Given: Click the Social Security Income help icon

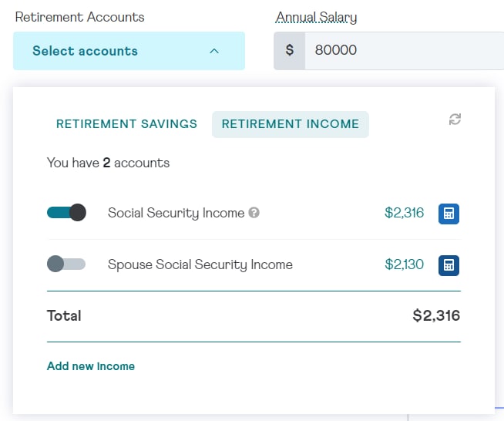Looking at the screenshot, I should 254,213.
